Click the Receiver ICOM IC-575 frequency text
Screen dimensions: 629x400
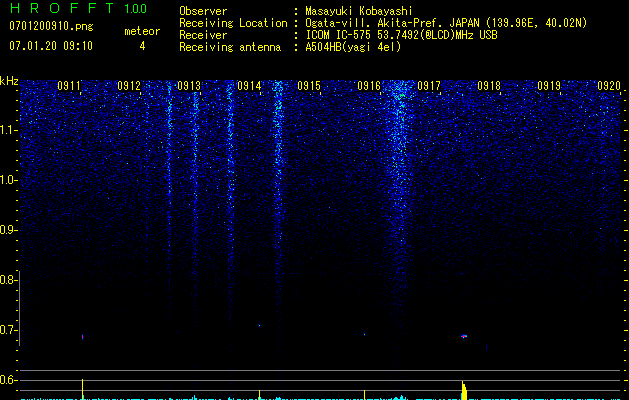point(401,35)
